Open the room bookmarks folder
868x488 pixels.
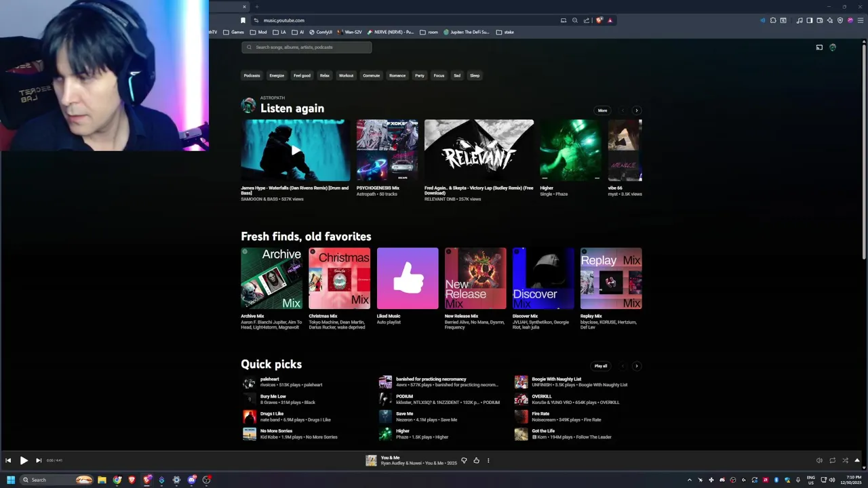(429, 32)
